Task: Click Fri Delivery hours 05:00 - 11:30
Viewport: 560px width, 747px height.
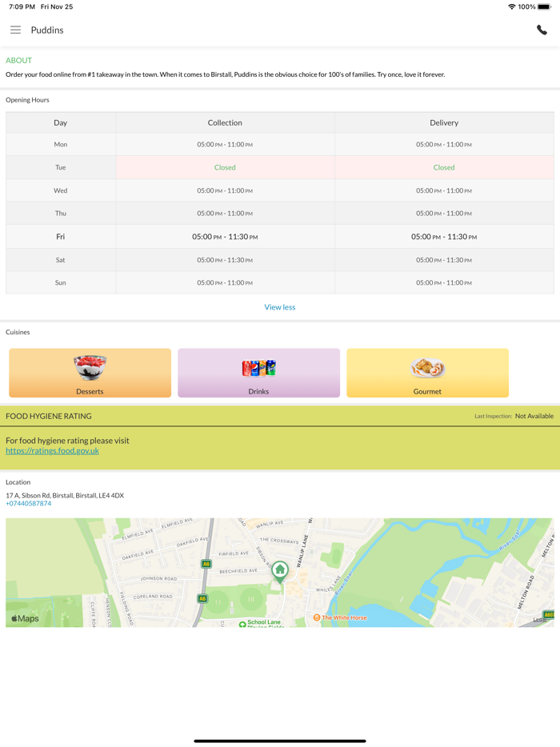Action: pyautogui.click(x=444, y=237)
